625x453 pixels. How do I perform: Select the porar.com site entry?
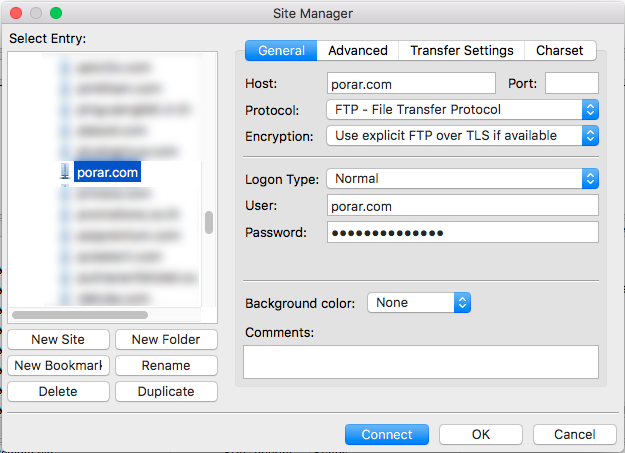[x=107, y=172]
